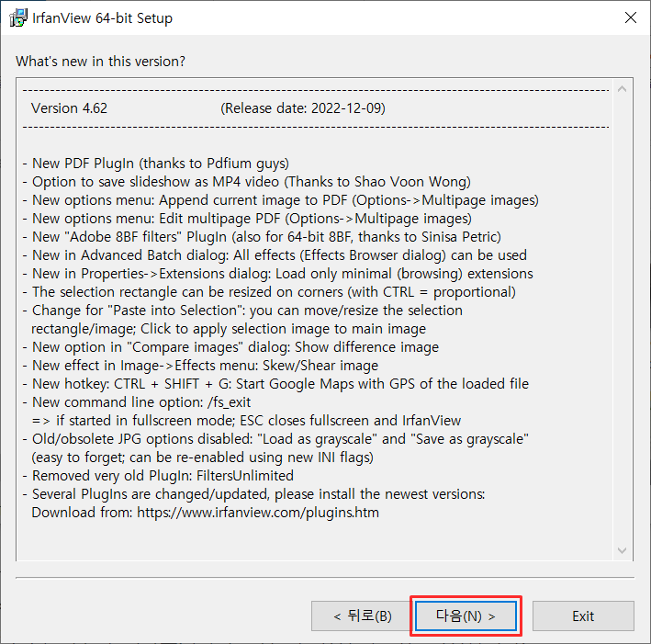The width and height of the screenshot is (651, 644).
Task: Click the 'Edit multipage PDF' line
Action: pos(247,218)
